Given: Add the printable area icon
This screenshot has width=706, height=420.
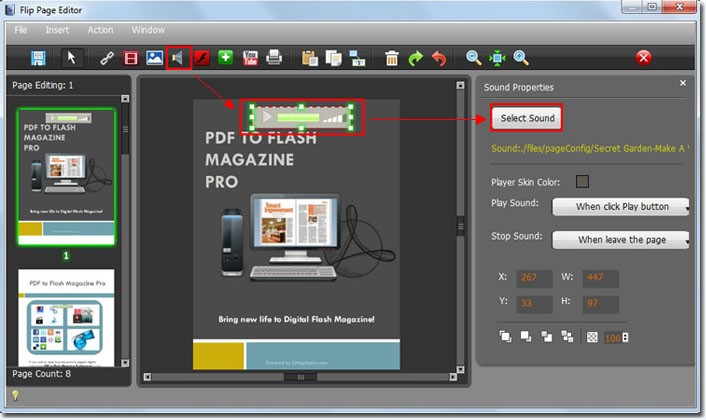Looking at the screenshot, I should [274, 58].
